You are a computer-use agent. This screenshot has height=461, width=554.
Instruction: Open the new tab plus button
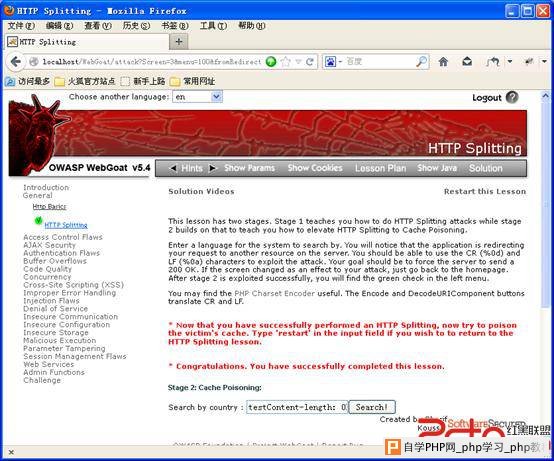[179, 42]
